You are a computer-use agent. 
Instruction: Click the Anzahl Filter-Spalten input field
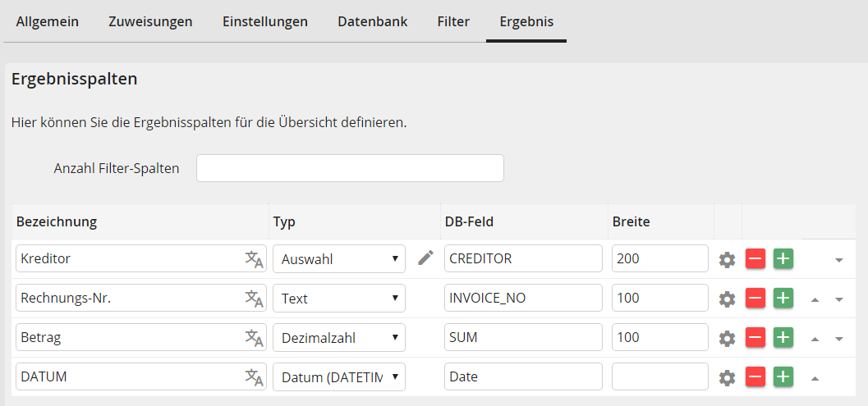click(350, 168)
